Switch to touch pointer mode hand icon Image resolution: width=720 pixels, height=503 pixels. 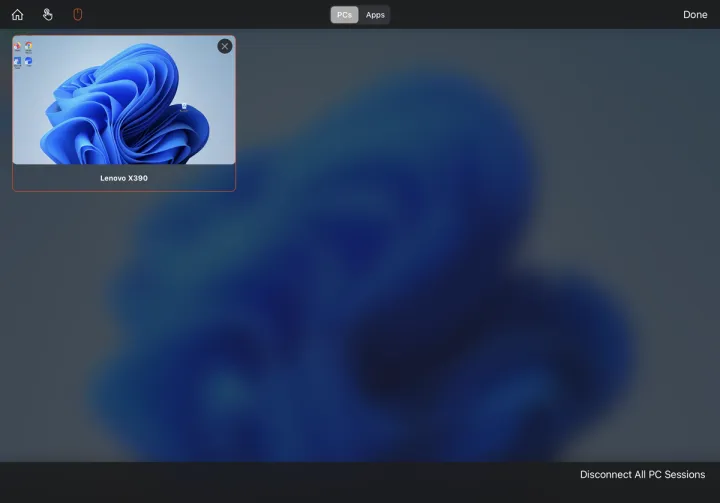[48, 15]
